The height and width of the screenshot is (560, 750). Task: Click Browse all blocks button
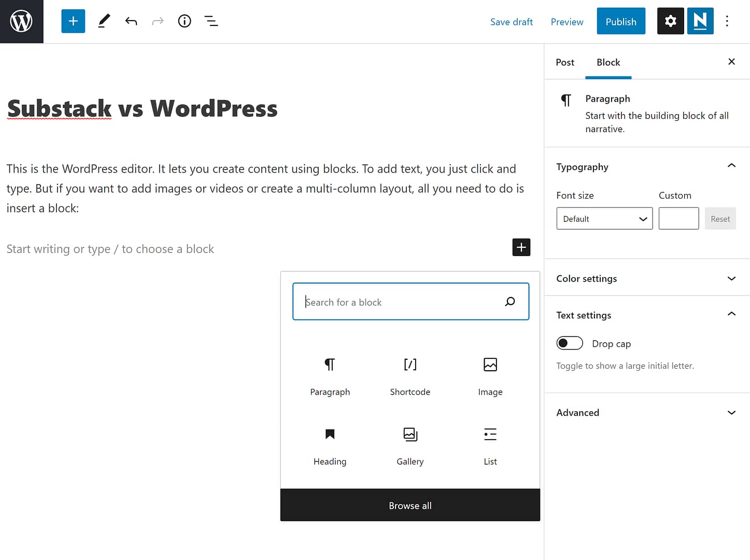[410, 505]
